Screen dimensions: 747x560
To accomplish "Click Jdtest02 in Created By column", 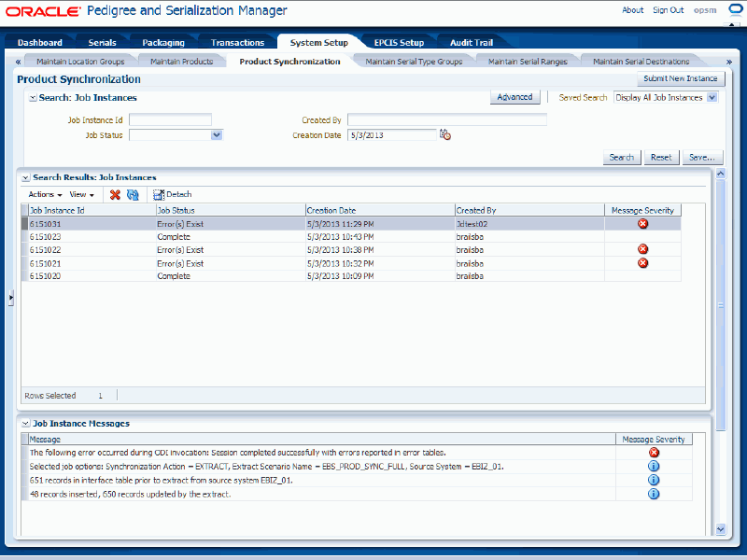I will pyautogui.click(x=472, y=224).
